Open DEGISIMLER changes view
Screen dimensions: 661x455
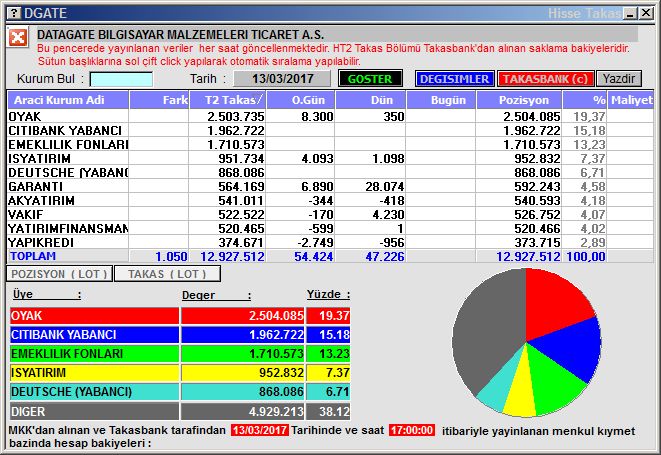[x=454, y=79]
